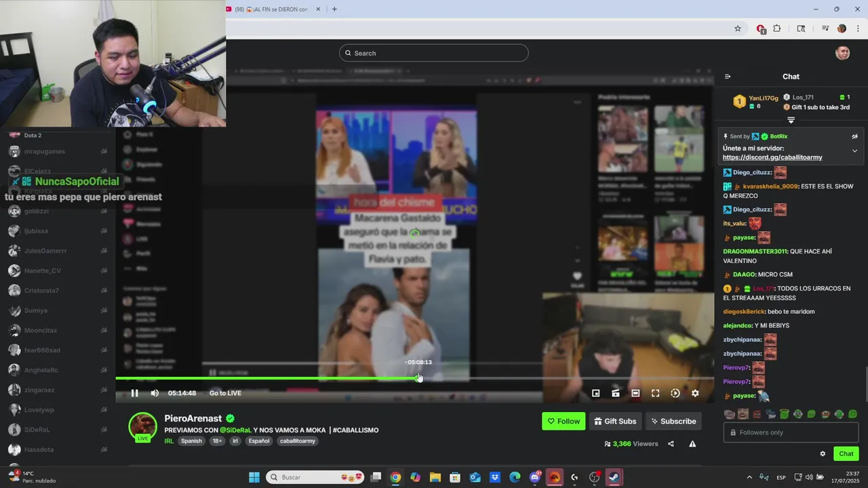Viewport: 868px width, 488px height.
Task: Toggle picture-in-picture mini player
Action: tap(595, 393)
